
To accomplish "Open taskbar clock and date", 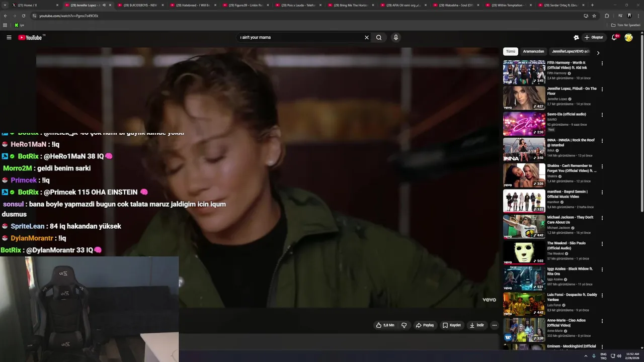I will pos(632,356).
